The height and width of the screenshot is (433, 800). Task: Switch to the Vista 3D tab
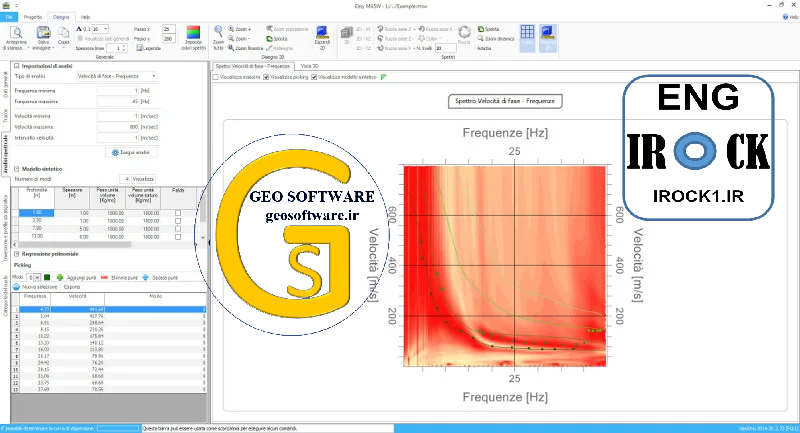click(309, 66)
